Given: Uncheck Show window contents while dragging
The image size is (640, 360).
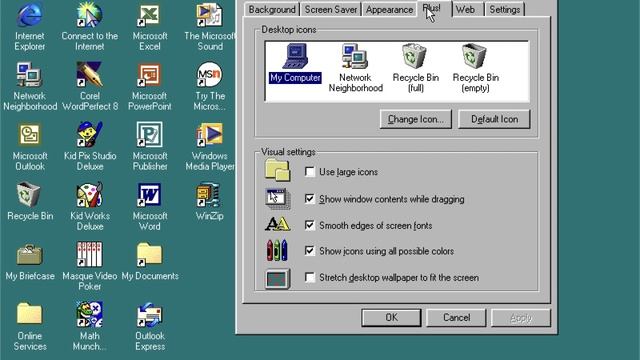Looking at the screenshot, I should tap(310, 199).
